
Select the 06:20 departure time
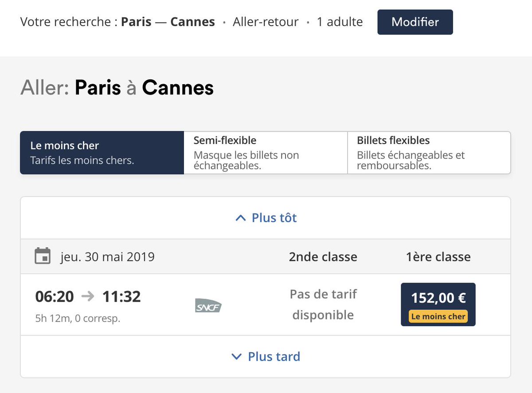point(55,296)
